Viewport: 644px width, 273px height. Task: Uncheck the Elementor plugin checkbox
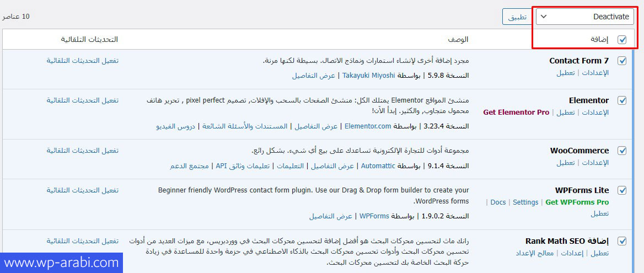(x=622, y=100)
